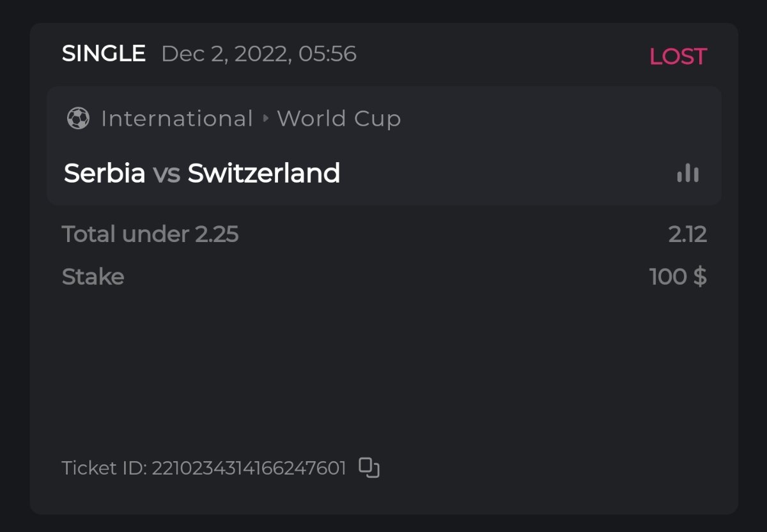
Task: Click the breadcrumb arrow before World Cup
Action: (x=266, y=118)
